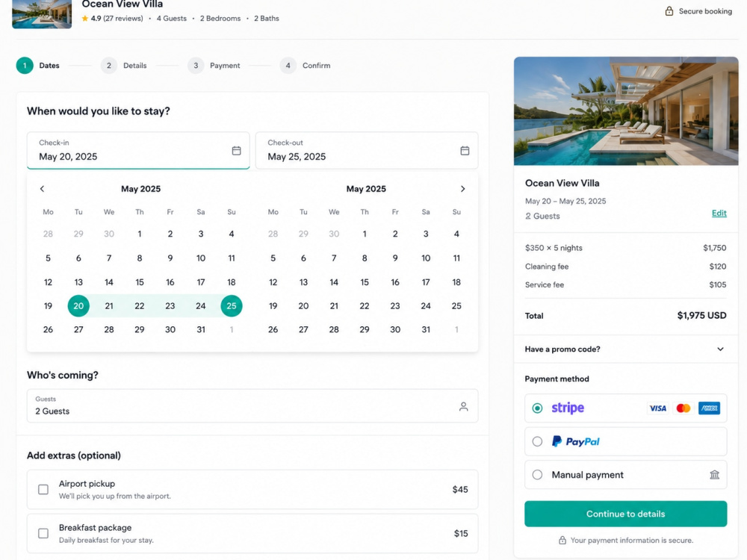Click the rating star icon
The image size is (747, 560).
pyautogui.click(x=85, y=19)
